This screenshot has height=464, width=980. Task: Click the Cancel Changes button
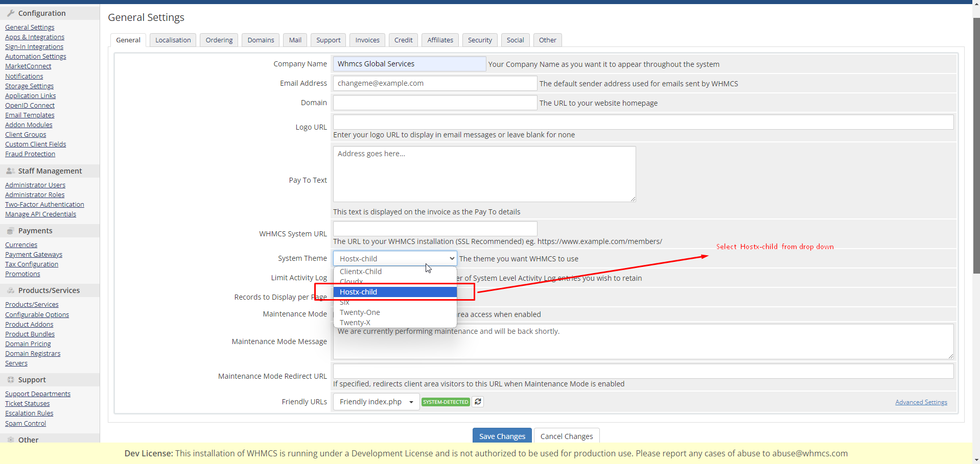pos(566,436)
